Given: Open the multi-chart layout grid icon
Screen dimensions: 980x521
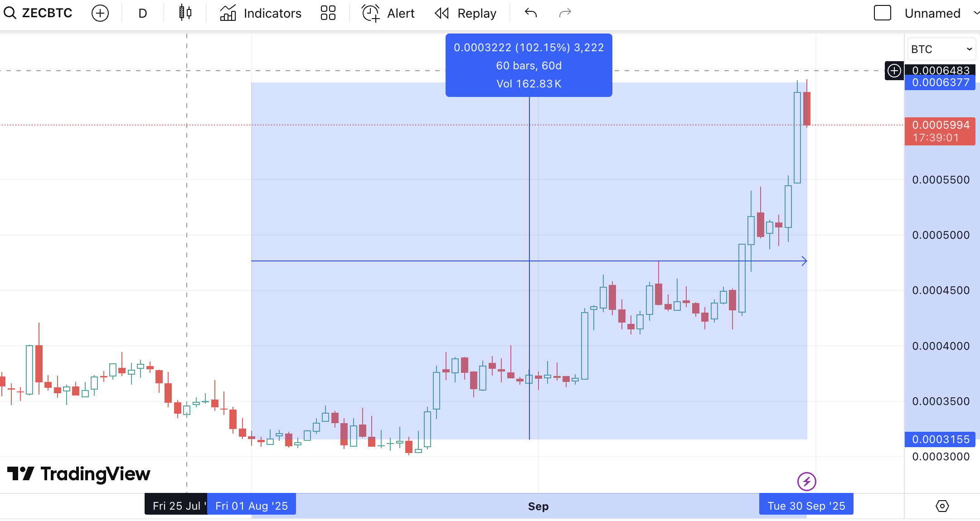Looking at the screenshot, I should [328, 13].
